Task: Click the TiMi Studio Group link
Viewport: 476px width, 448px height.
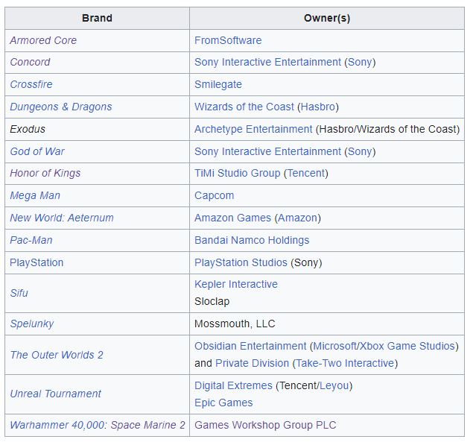Action: [238, 173]
